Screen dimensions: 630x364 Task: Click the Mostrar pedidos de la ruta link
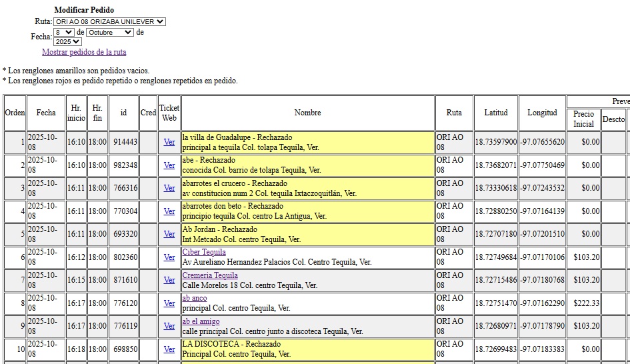pyautogui.click(x=84, y=52)
